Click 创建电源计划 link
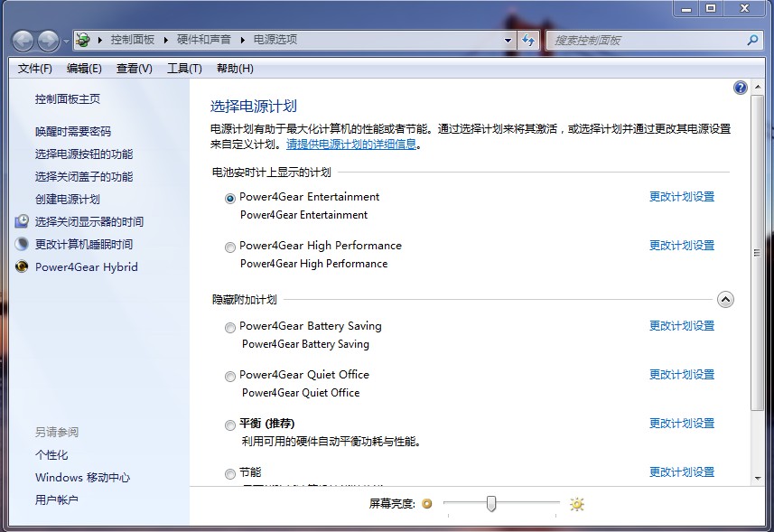Screen dimensions: 774x532 (x=68, y=200)
